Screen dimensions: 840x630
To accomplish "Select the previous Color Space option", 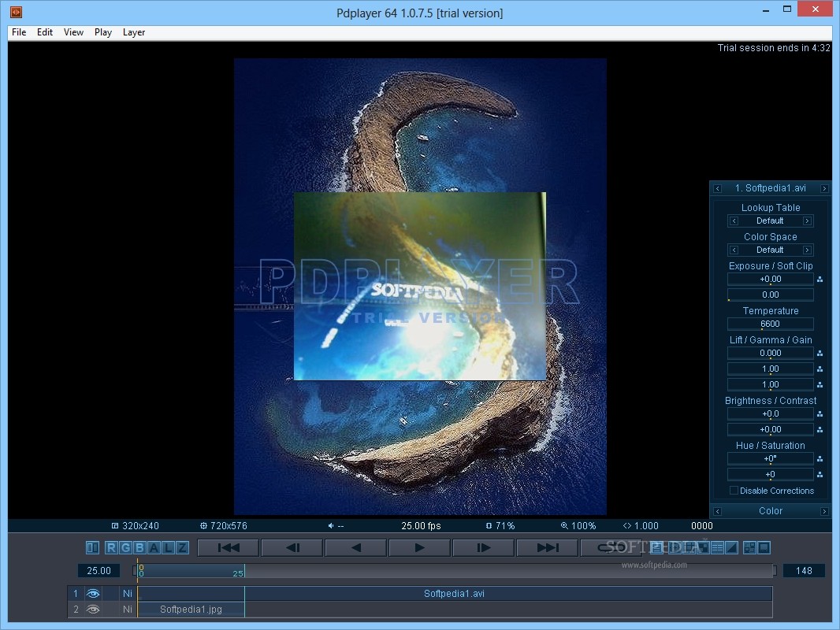I will pyautogui.click(x=734, y=250).
